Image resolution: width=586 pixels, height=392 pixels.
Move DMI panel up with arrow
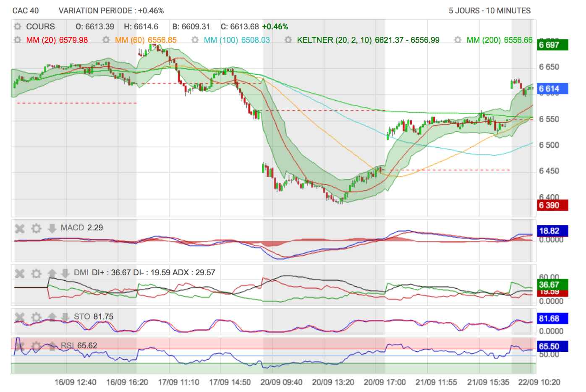tap(52, 274)
